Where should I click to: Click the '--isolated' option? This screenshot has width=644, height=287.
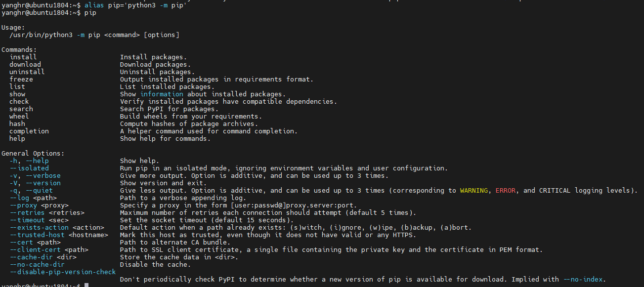(x=29, y=168)
